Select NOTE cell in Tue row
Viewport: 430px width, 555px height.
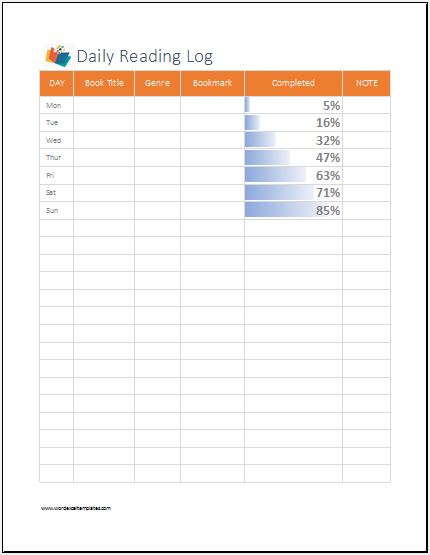click(x=367, y=122)
